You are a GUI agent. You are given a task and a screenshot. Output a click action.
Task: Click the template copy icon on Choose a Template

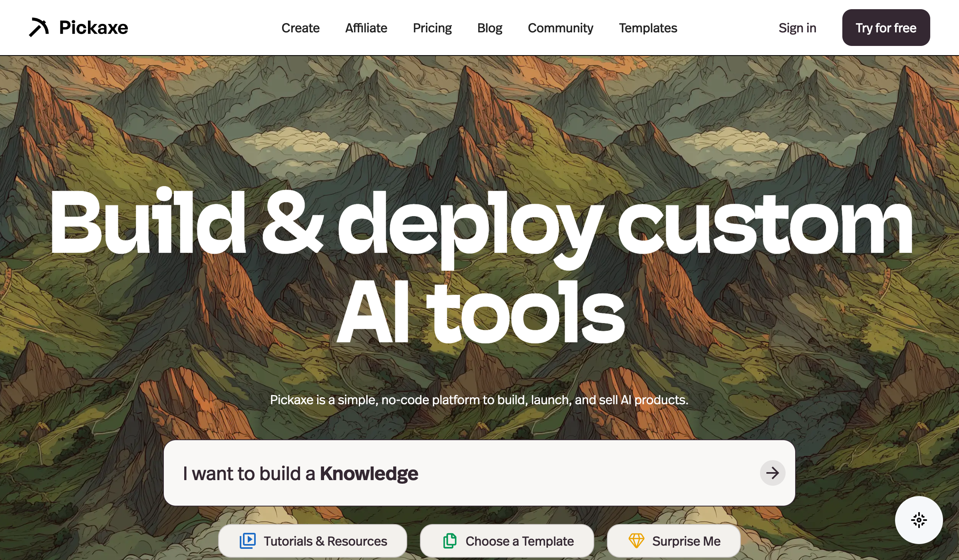[x=450, y=541]
